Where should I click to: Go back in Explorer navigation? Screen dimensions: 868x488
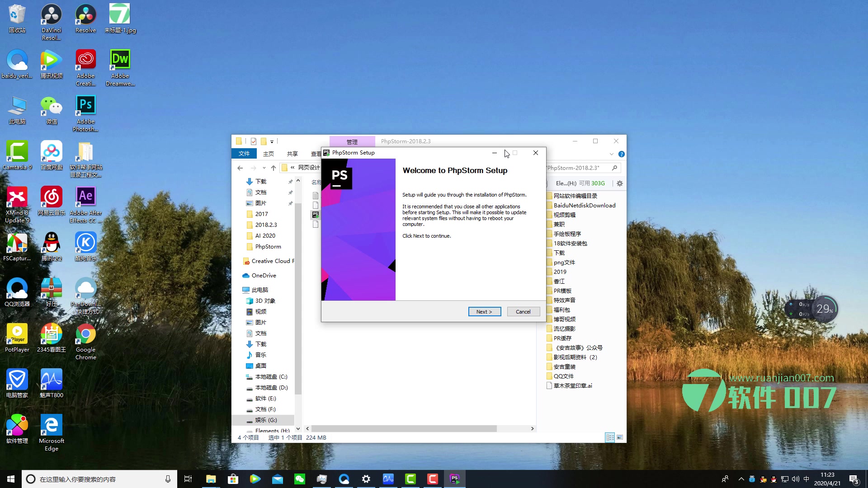tap(240, 168)
